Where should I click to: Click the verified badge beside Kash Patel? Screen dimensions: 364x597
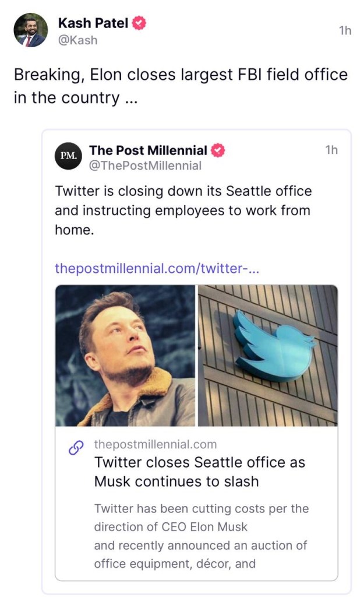point(139,23)
